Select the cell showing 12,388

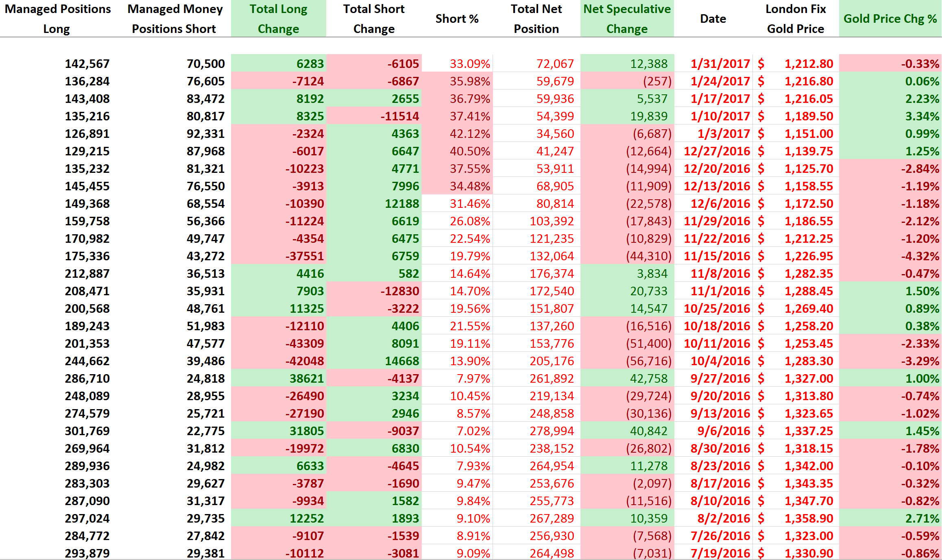click(x=627, y=63)
